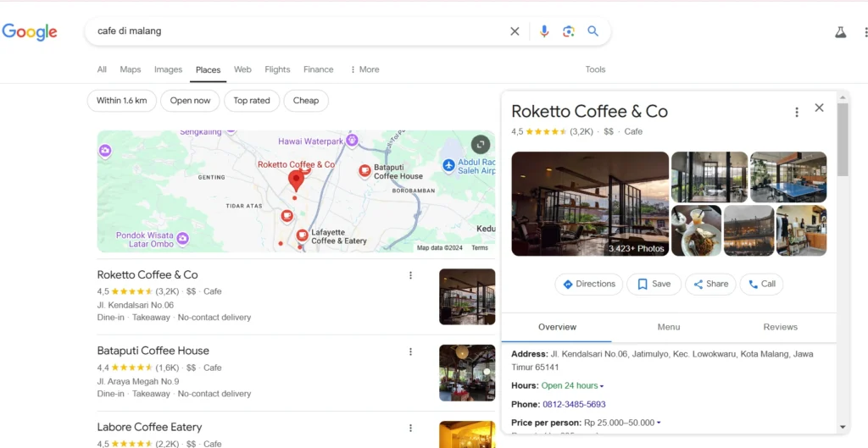Close the Roketto Coffee detail panel
Screen dimensions: 868x448
(820, 108)
